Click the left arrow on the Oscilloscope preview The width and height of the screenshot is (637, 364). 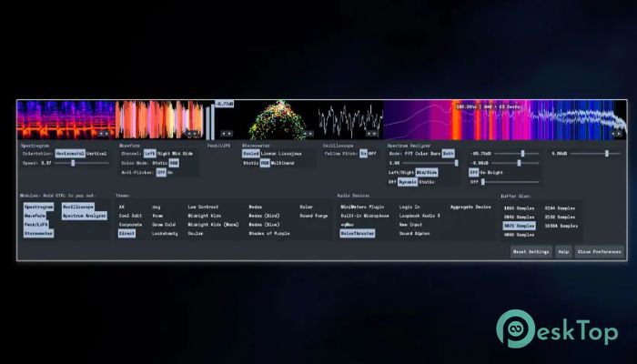pyautogui.click(x=369, y=134)
